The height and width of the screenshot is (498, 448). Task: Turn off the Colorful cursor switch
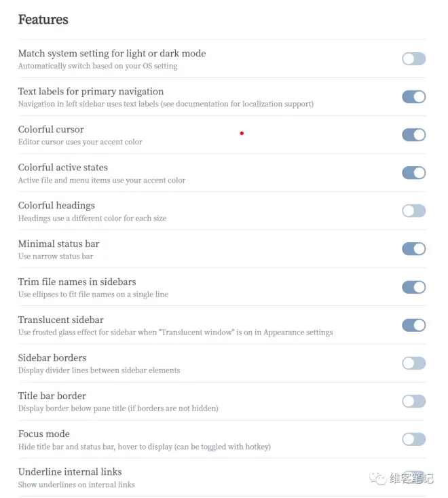pos(413,135)
